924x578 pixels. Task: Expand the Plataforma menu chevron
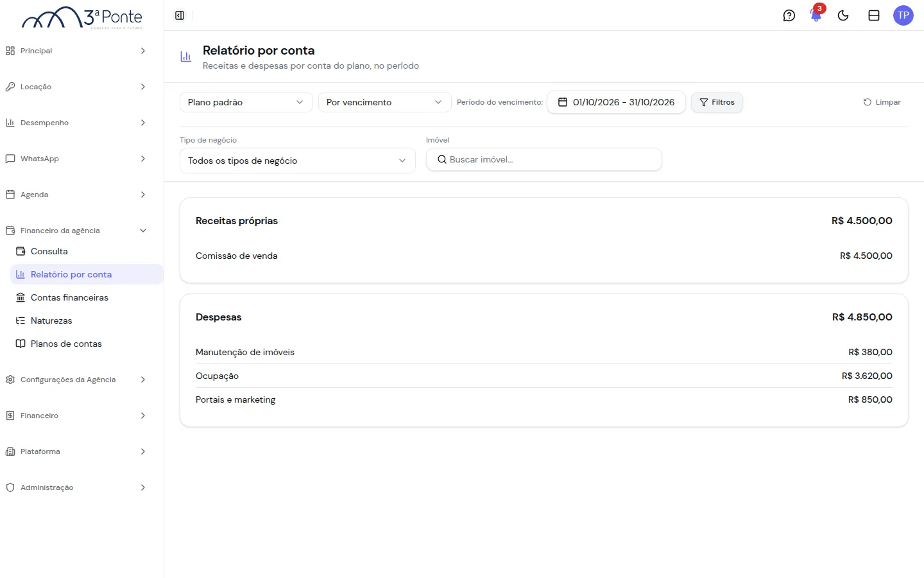coord(143,451)
